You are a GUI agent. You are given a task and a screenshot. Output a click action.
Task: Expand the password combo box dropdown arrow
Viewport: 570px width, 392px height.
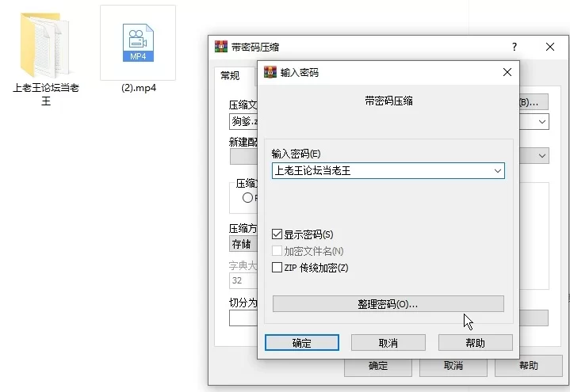tap(498, 171)
